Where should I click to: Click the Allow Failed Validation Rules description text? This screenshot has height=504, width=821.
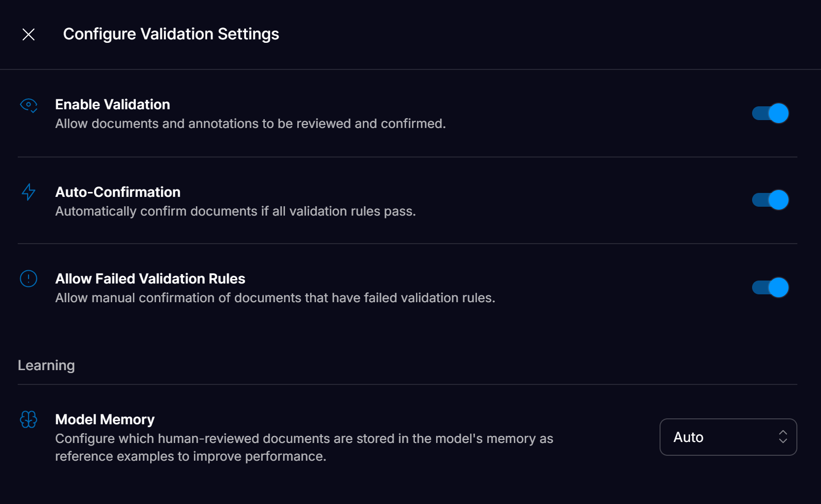click(x=275, y=298)
